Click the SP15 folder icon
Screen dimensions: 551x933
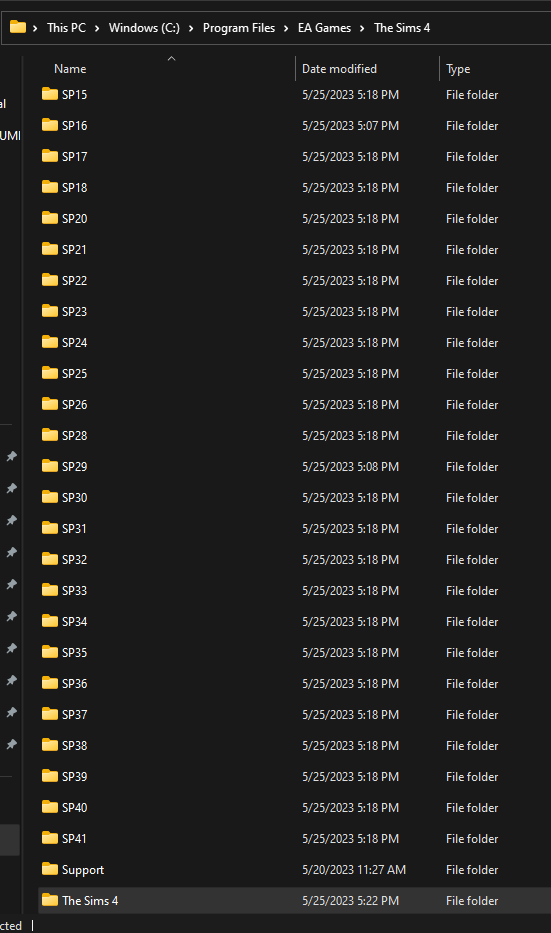(x=50, y=94)
